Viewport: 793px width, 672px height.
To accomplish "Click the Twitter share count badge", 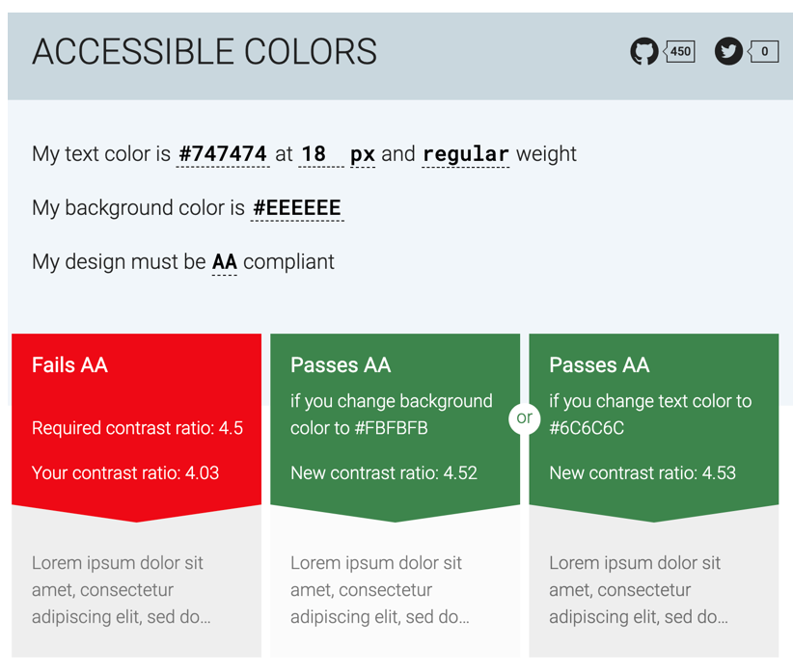I will 764,51.
